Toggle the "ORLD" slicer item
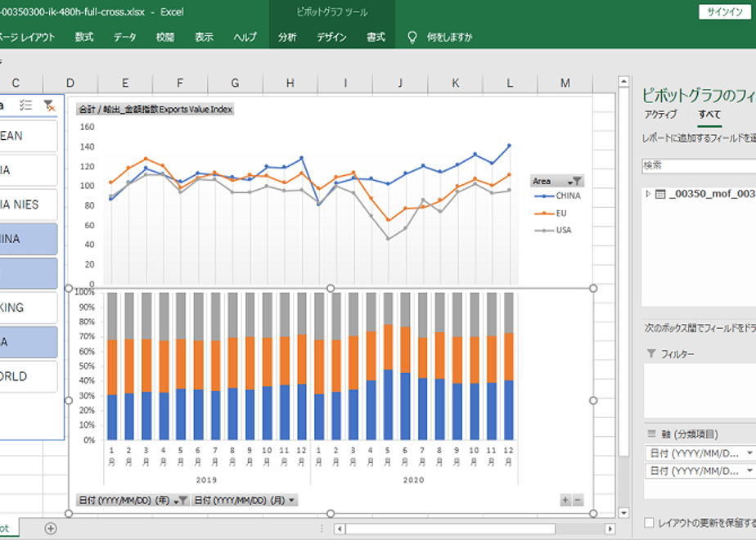756x540 pixels. pos(28,376)
